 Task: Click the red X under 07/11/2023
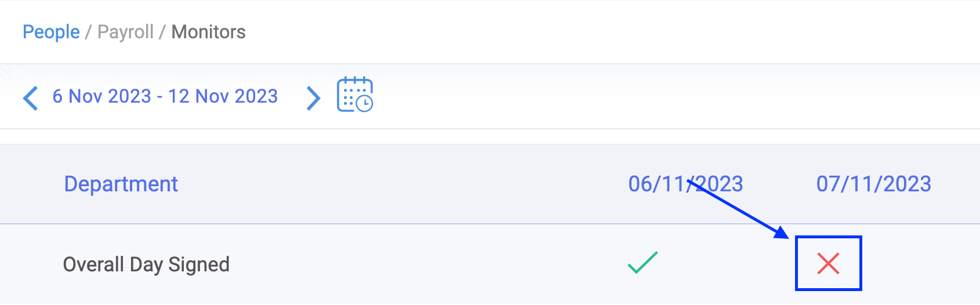point(828,263)
